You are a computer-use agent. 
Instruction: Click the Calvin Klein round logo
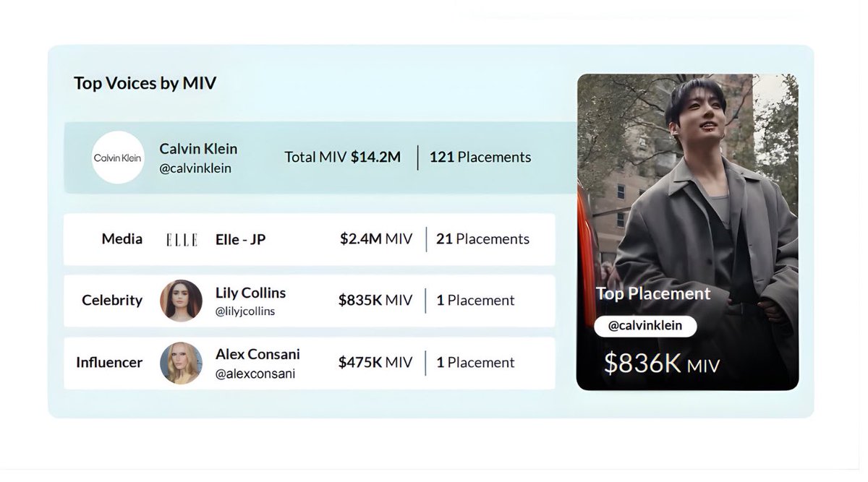point(118,158)
